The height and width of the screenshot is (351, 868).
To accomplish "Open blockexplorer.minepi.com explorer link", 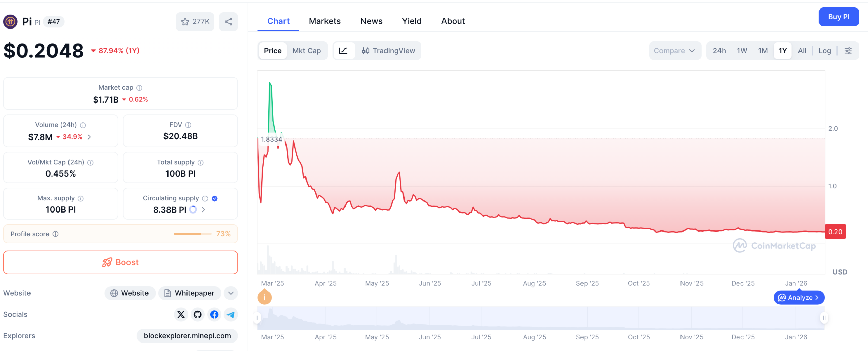I will point(187,336).
